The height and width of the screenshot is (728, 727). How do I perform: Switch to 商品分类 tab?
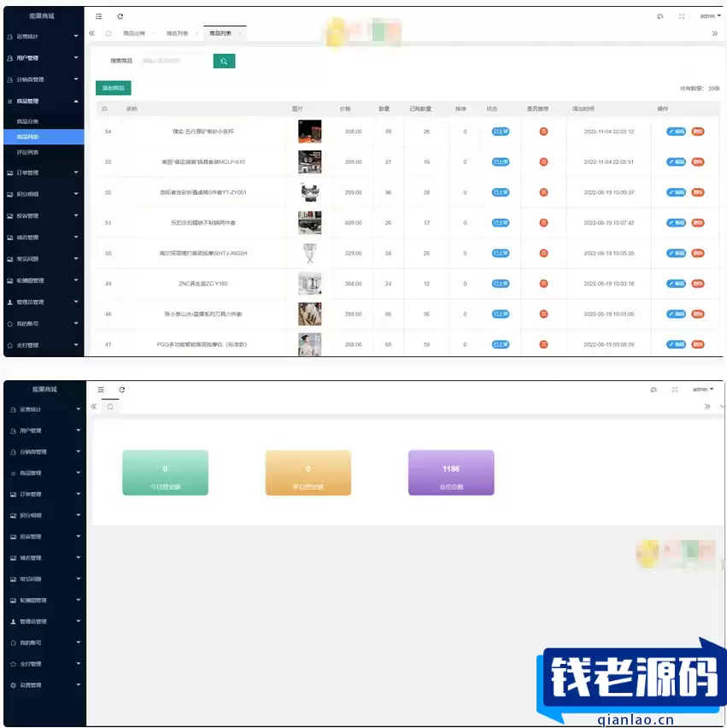134,33
